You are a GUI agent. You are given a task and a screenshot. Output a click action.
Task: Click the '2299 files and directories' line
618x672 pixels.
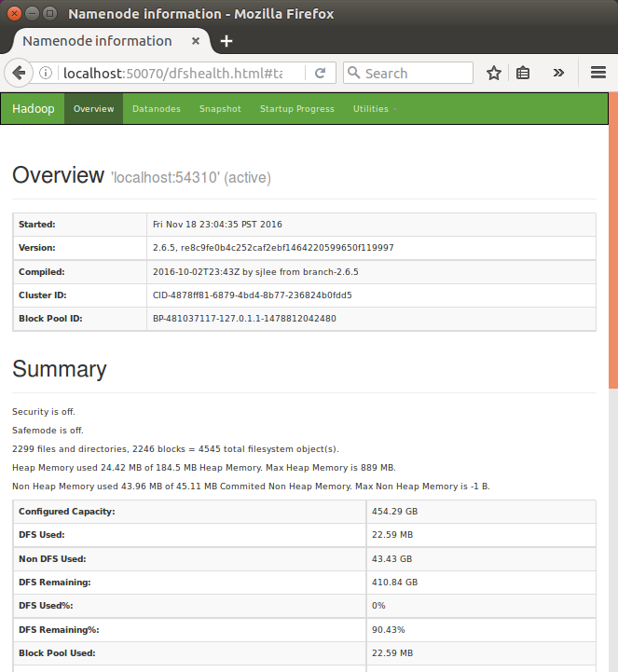click(x=175, y=448)
